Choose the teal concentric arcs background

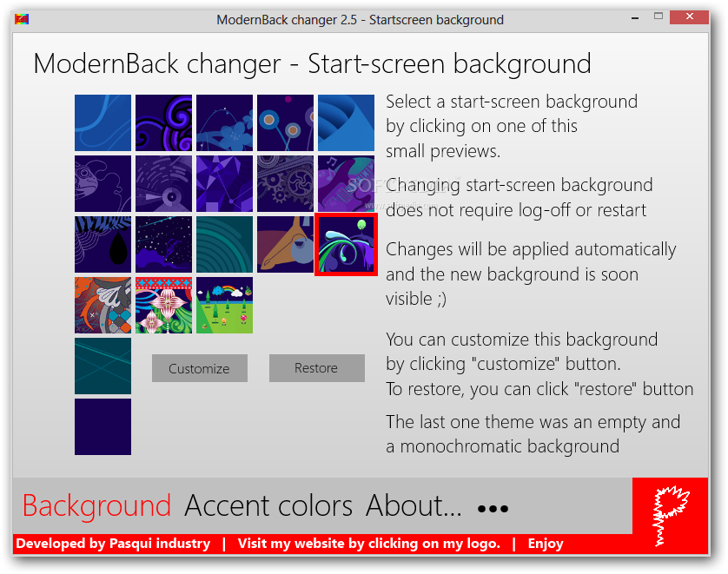click(x=224, y=245)
